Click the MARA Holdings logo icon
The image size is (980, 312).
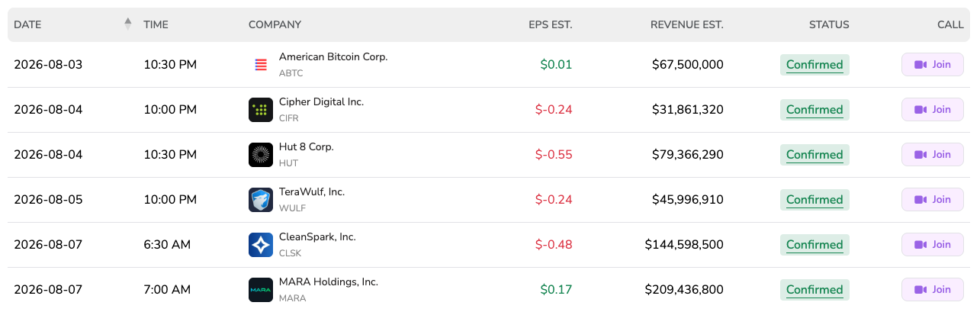[x=261, y=290]
